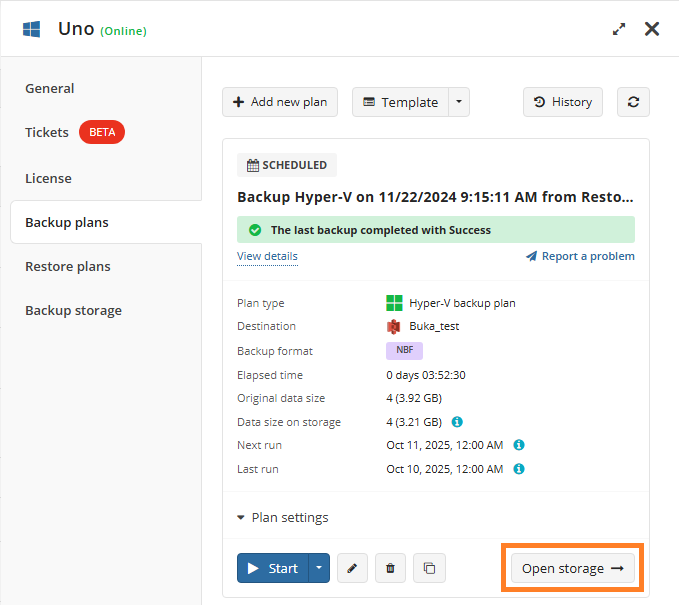Click the clone plan copy icon
679x605 pixels.
click(429, 568)
